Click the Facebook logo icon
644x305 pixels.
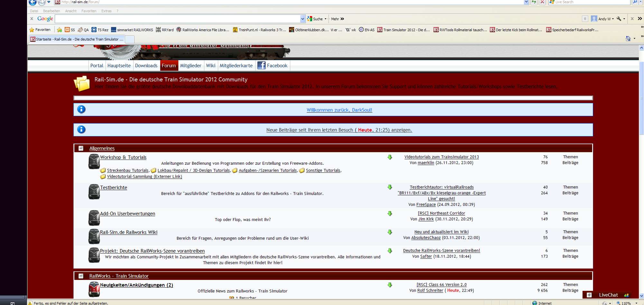coord(261,65)
